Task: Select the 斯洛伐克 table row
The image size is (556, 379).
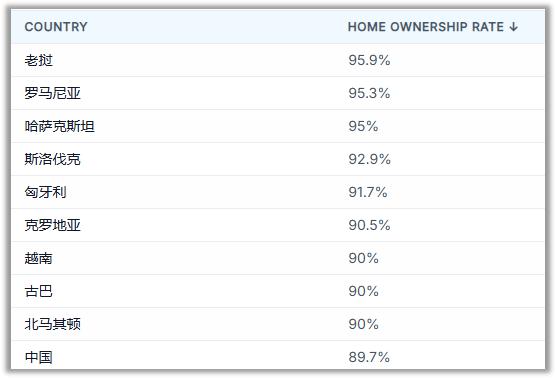Action: (x=278, y=159)
